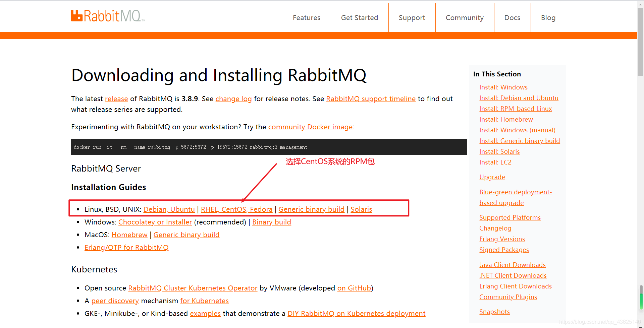
Task: Open the Community nav item
Action: coord(465,18)
